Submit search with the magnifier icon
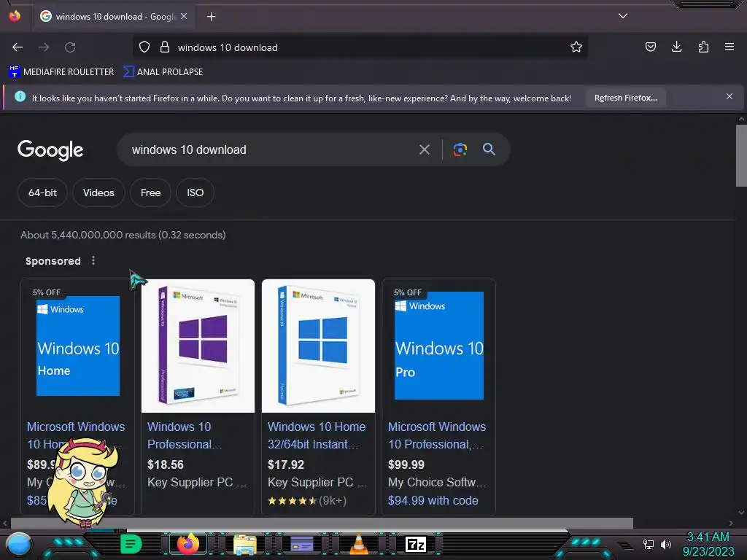747x560 pixels. coord(489,149)
